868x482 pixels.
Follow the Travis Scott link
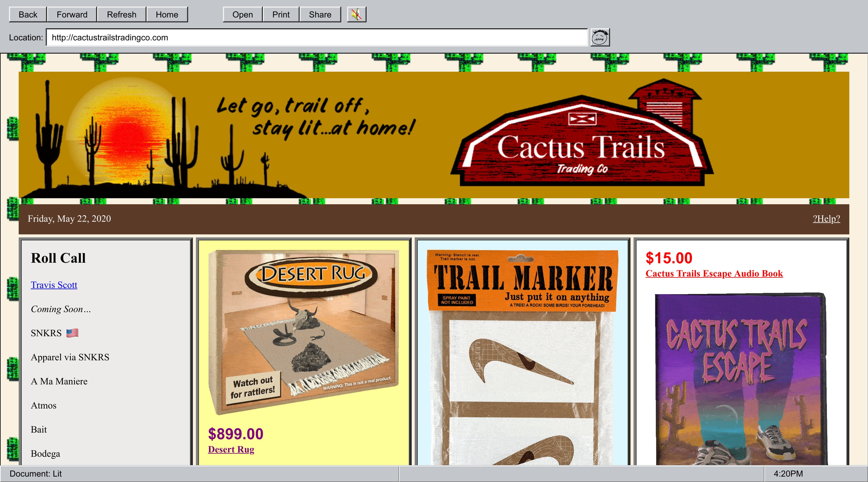click(x=54, y=285)
